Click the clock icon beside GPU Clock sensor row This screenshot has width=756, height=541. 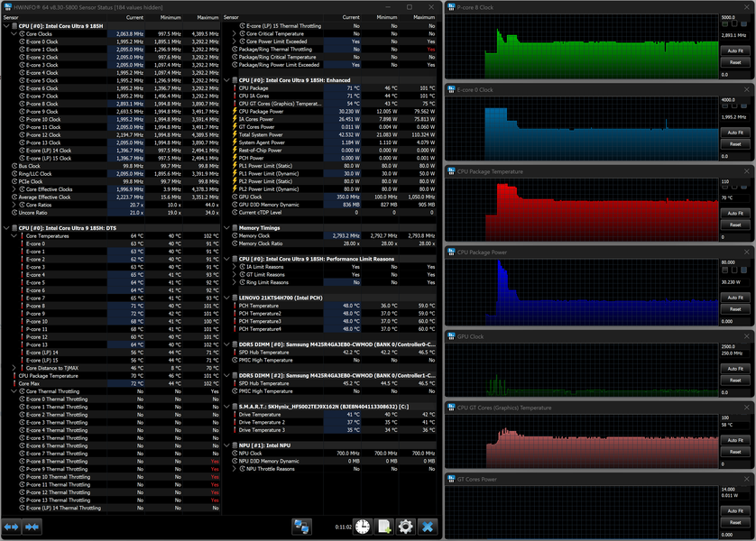point(235,197)
